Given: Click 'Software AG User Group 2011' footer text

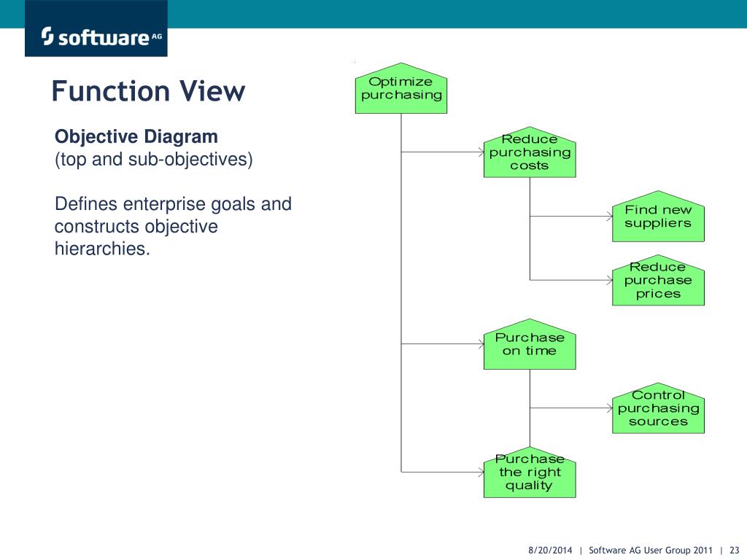Looking at the screenshot, I should (x=651, y=550).
